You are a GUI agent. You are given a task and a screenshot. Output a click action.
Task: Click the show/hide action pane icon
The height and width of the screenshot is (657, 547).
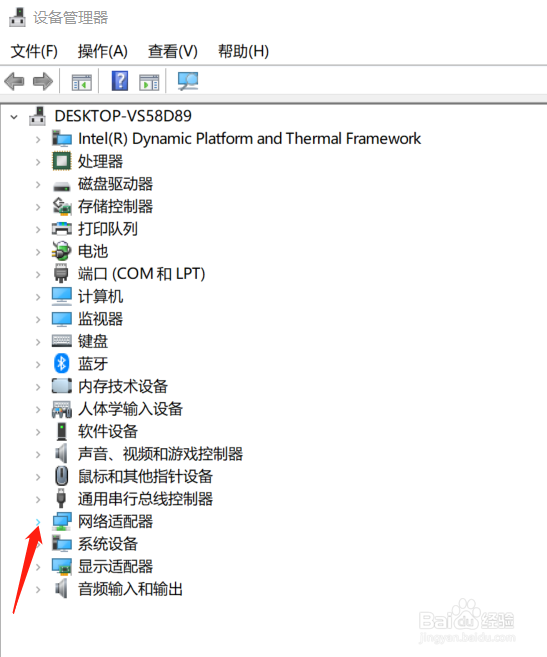pyautogui.click(x=149, y=82)
